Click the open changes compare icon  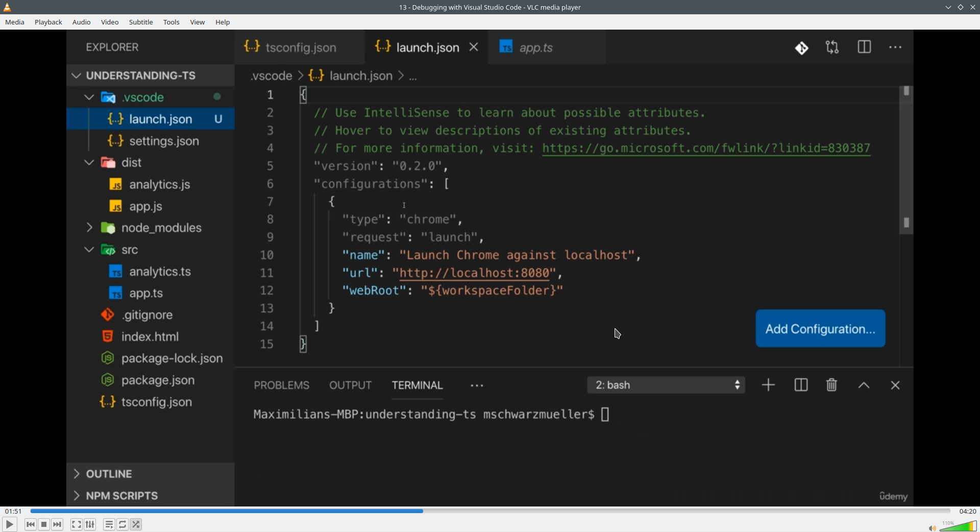pyautogui.click(x=832, y=47)
